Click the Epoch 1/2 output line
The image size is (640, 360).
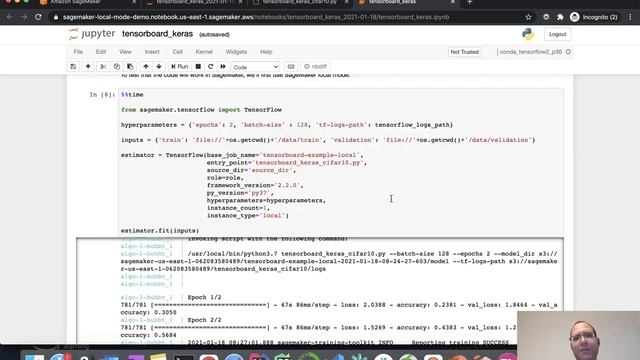[204, 297]
